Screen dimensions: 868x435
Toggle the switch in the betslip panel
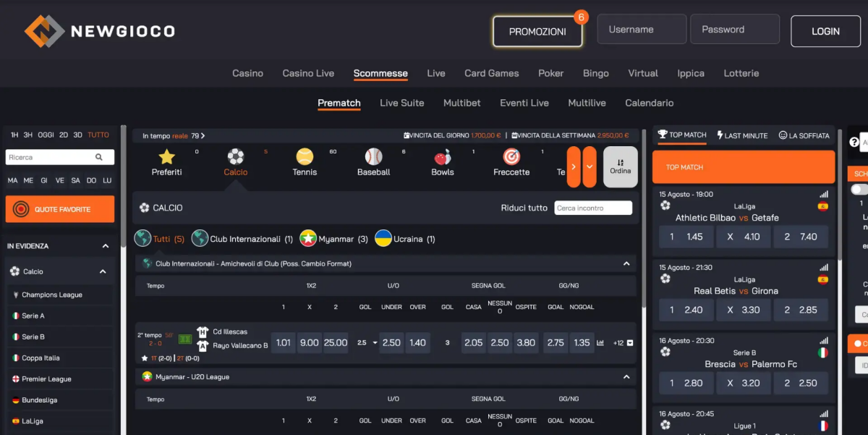(x=859, y=190)
